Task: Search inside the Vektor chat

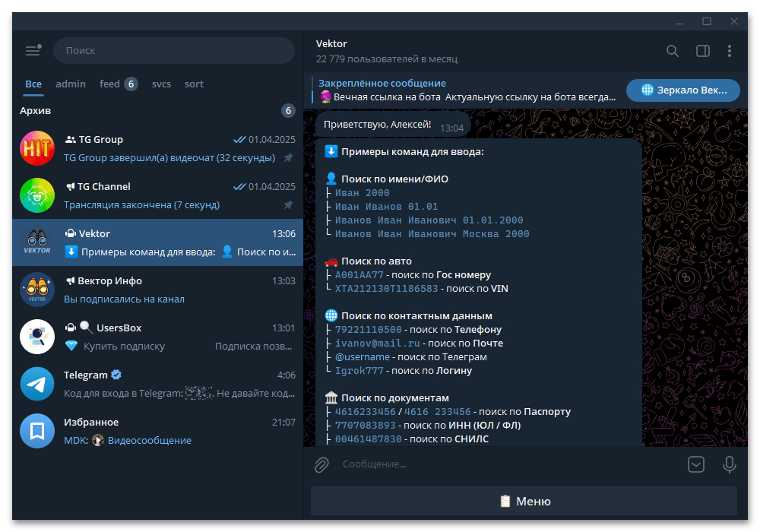Action: point(673,51)
